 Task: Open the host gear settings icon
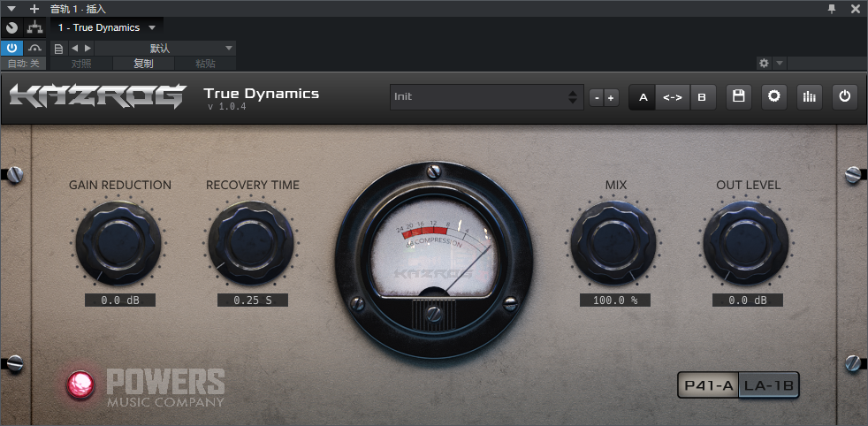tap(764, 63)
